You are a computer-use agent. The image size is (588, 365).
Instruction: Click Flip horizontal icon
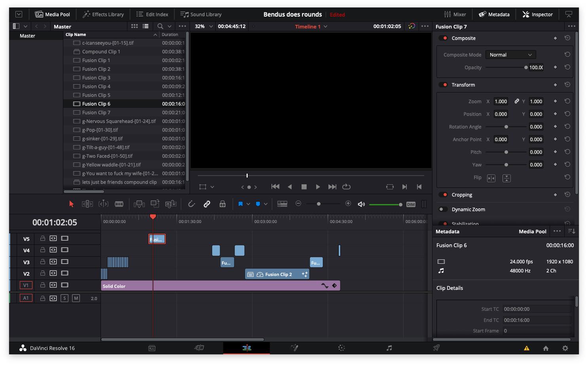pyautogui.click(x=491, y=178)
